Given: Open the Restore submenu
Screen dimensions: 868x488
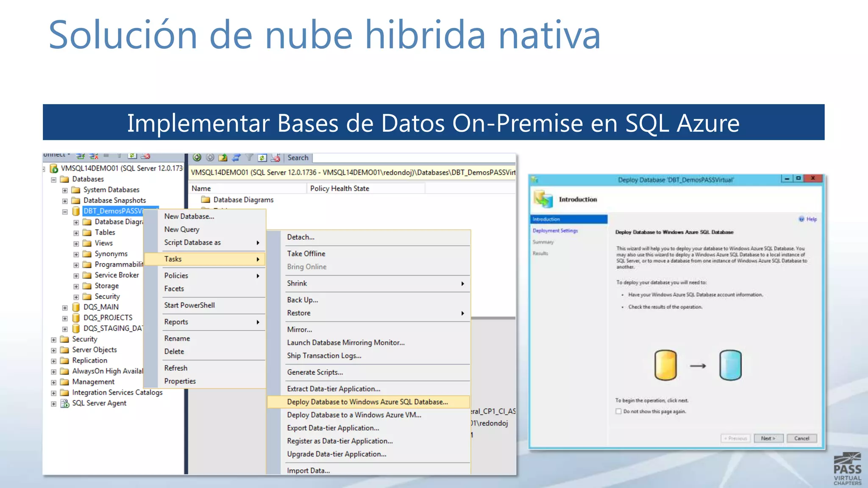Looking at the screenshot, I should point(369,313).
